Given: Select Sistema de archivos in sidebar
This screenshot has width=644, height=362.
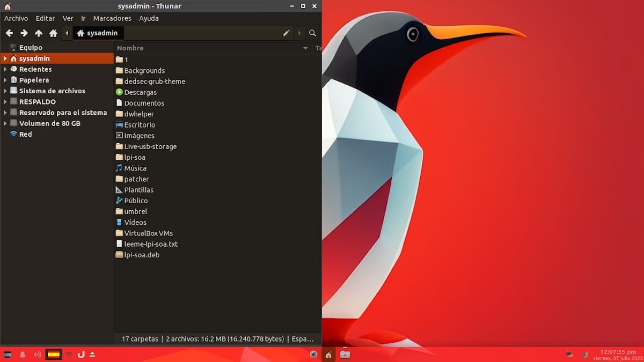Looking at the screenshot, I should 52,91.
